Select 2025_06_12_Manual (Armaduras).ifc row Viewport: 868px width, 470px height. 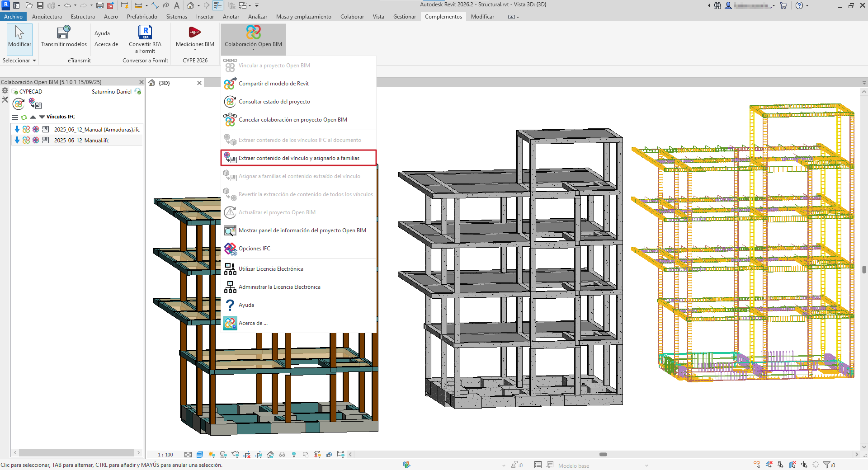tap(77, 129)
